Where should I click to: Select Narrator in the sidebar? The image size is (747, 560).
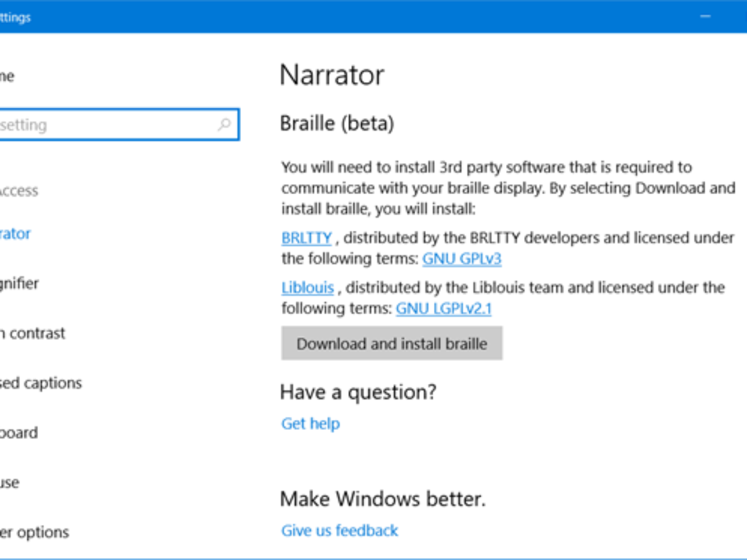coord(15,234)
